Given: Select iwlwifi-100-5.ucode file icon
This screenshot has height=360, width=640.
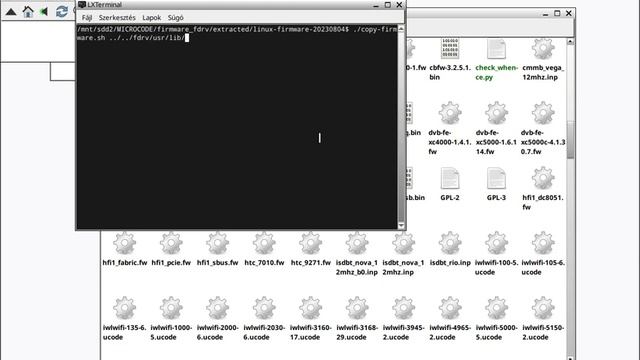Looking at the screenshot, I should coord(496,243).
